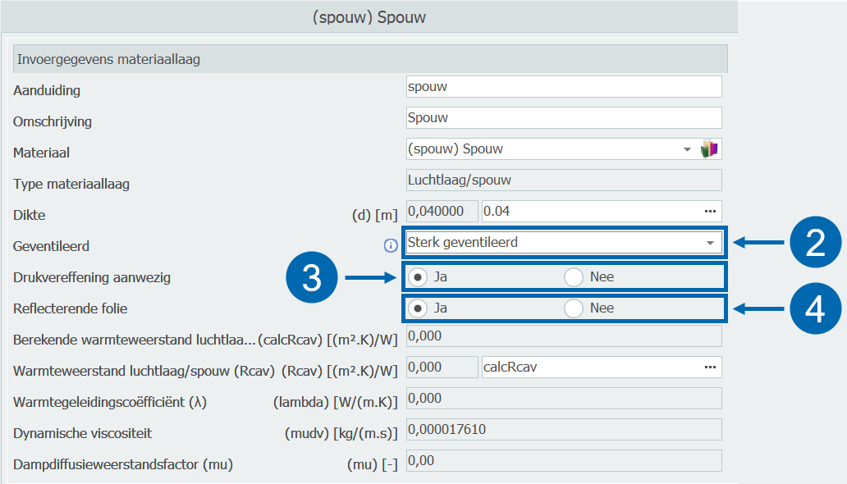Select Nee for Reflecterende folie
Image resolution: width=847 pixels, height=484 pixels.
tap(573, 308)
